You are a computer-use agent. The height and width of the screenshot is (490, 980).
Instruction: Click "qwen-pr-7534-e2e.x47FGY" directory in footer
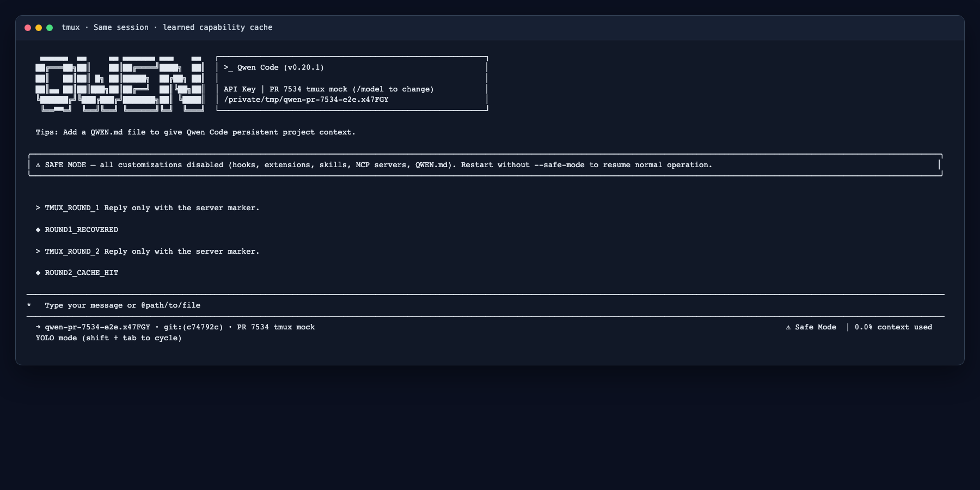97,327
